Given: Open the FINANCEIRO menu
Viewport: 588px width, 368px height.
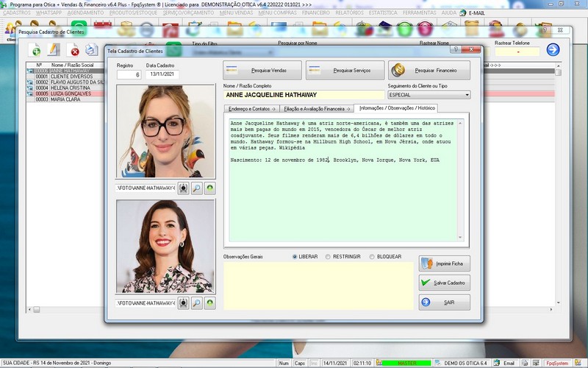Looking at the screenshot, I should pyautogui.click(x=316, y=13).
